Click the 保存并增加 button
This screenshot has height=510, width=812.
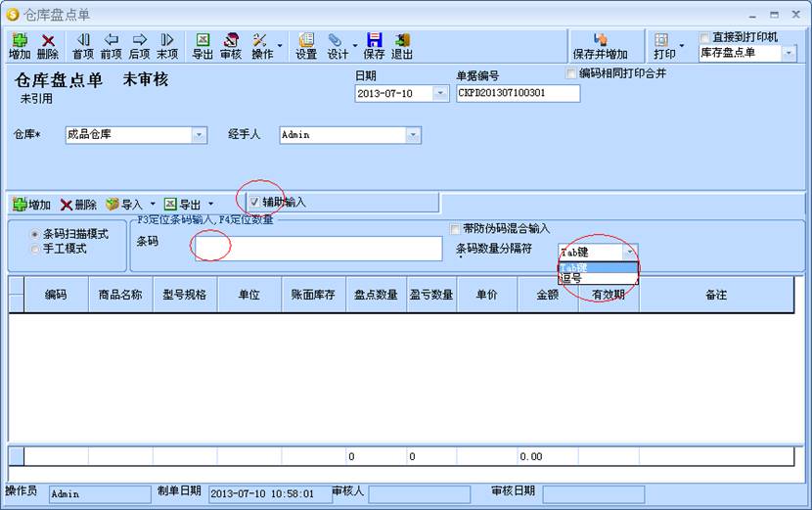[600, 46]
